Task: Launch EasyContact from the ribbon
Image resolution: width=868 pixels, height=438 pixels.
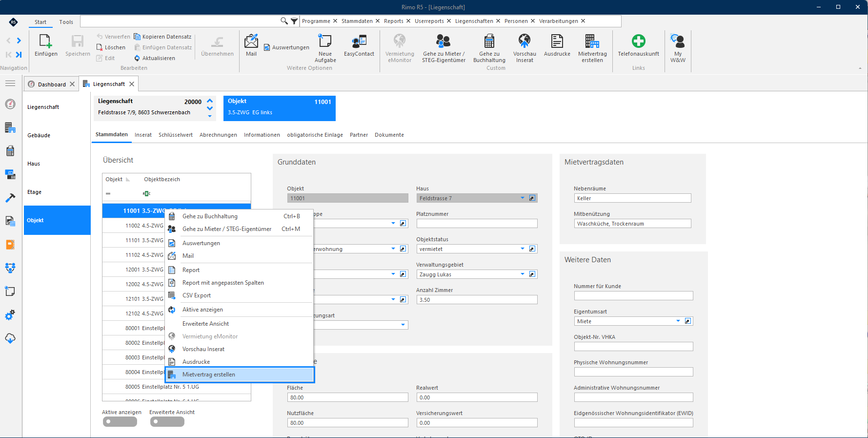Action: click(359, 45)
